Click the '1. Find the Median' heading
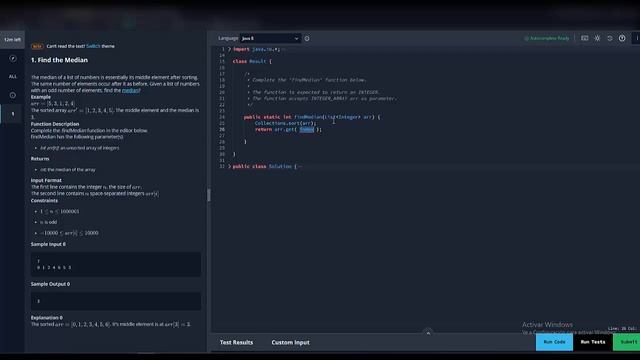Screen dimensions: 640x360 tap(59, 60)
